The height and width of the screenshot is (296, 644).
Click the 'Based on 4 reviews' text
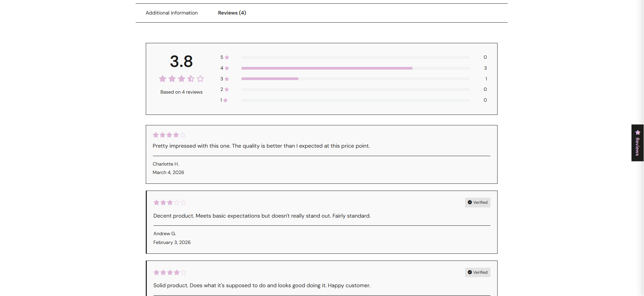point(181,92)
